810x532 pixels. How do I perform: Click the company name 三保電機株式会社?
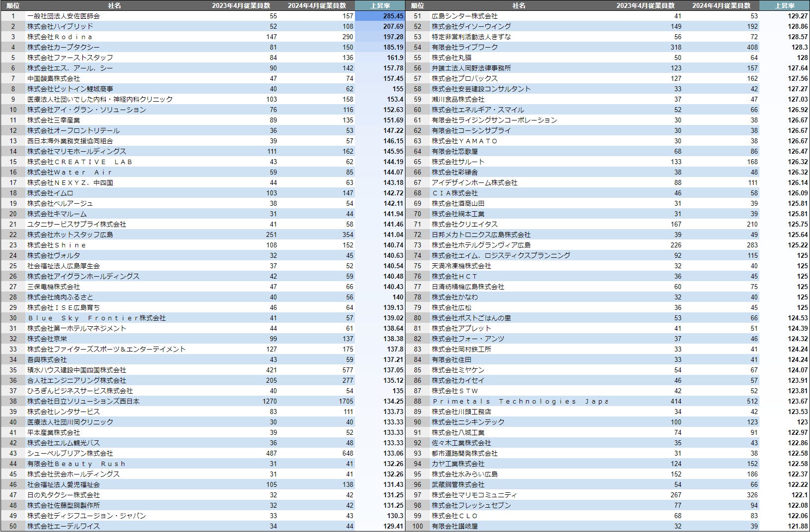(54, 287)
